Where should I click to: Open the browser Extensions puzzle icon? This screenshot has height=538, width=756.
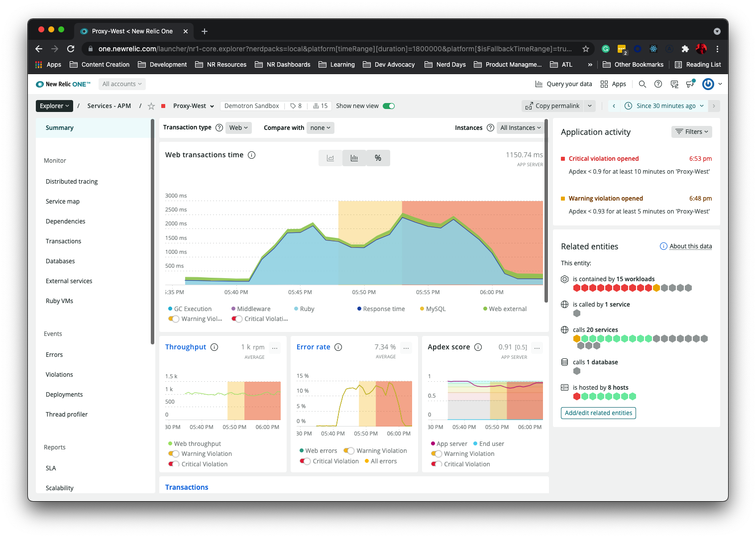[685, 49]
